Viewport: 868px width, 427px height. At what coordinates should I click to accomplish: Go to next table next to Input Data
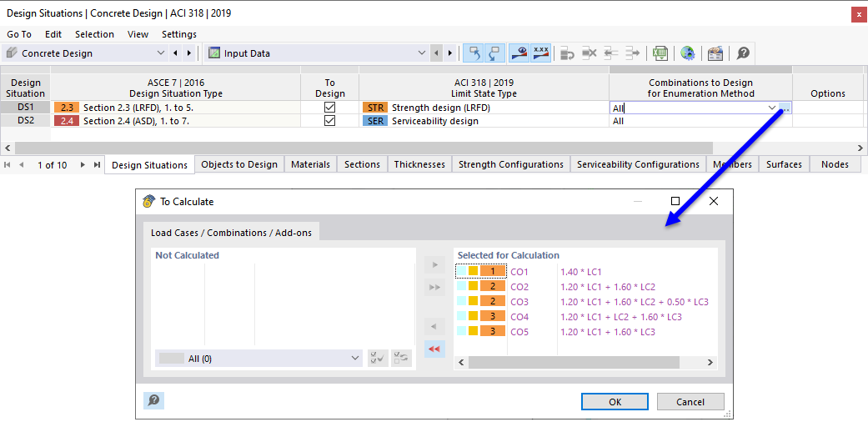point(450,53)
